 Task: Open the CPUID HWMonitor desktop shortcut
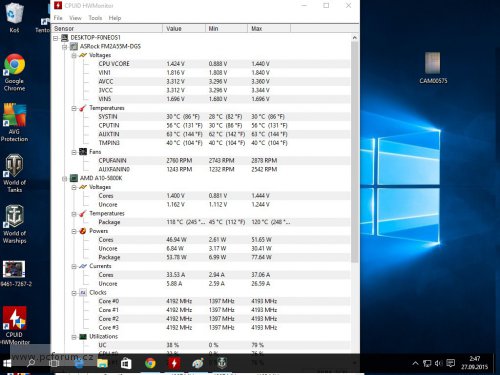tap(14, 326)
